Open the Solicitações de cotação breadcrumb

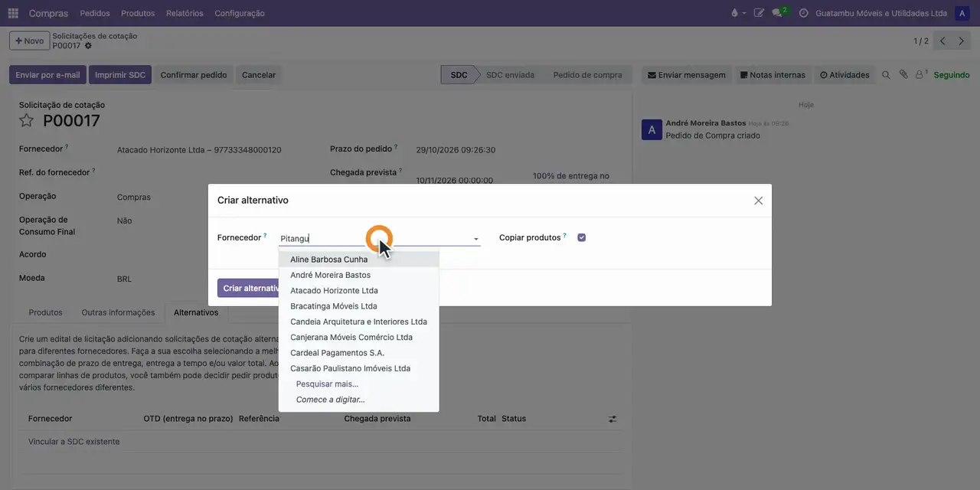point(95,36)
